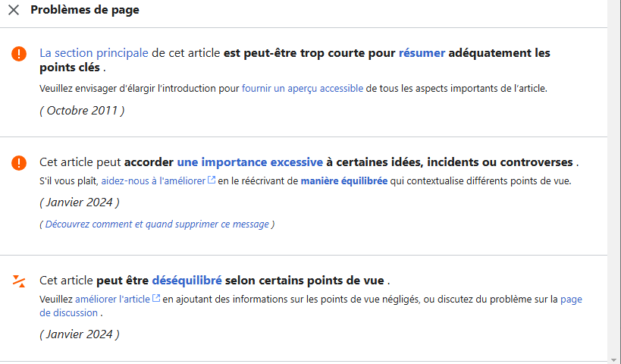Viewport: 621px width, 364px height.
Task: Click the "( Octobre 2011 )" date text
Action: click(x=82, y=111)
